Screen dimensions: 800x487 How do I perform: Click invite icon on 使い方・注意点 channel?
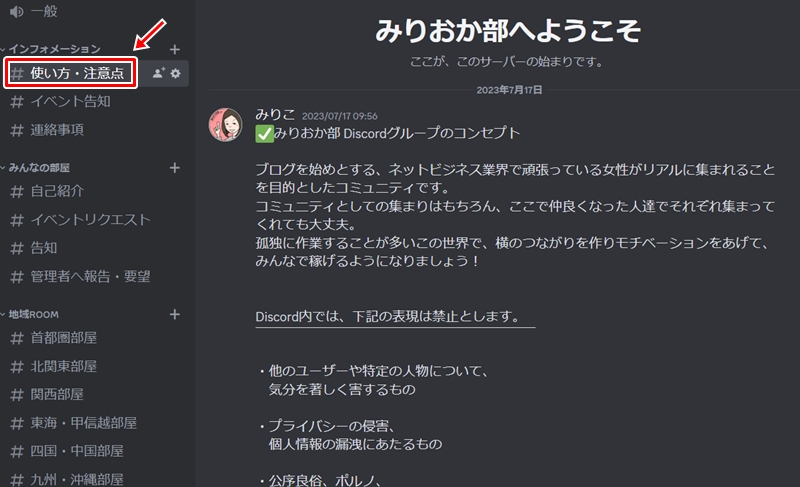159,73
